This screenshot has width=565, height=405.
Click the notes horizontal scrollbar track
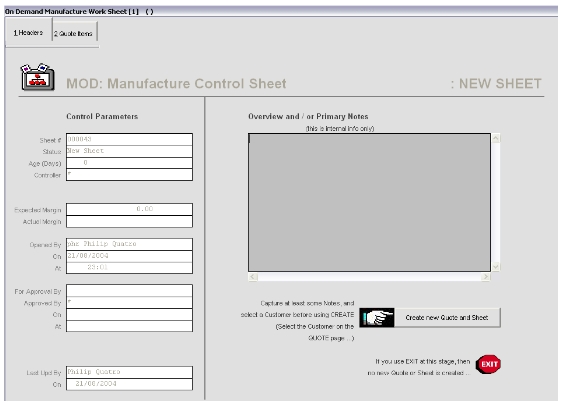point(369,277)
